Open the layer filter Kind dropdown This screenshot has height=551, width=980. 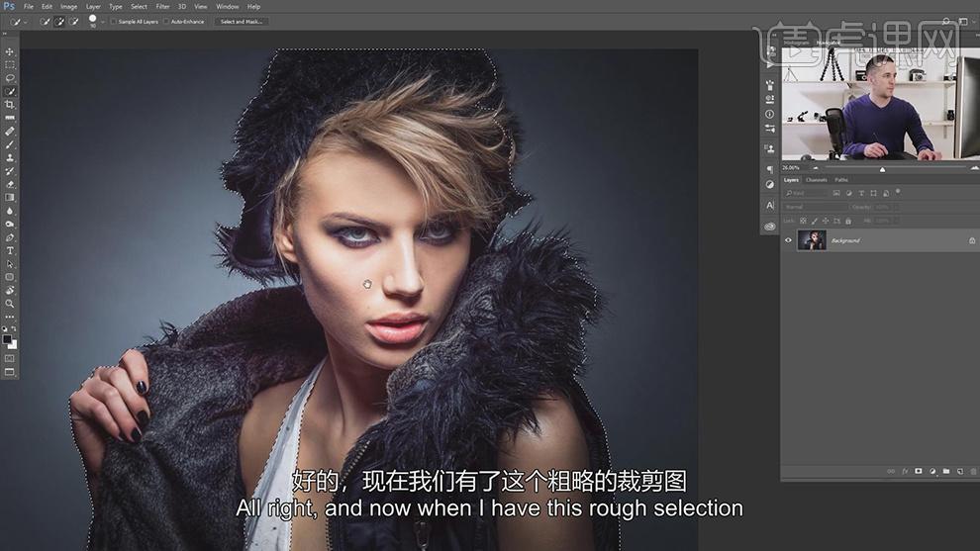pyautogui.click(x=807, y=193)
